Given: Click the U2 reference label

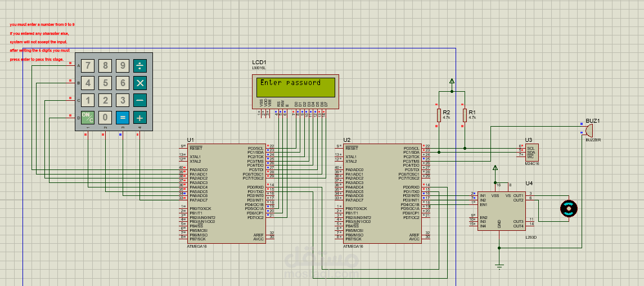Looking at the screenshot, I should coord(347,140).
